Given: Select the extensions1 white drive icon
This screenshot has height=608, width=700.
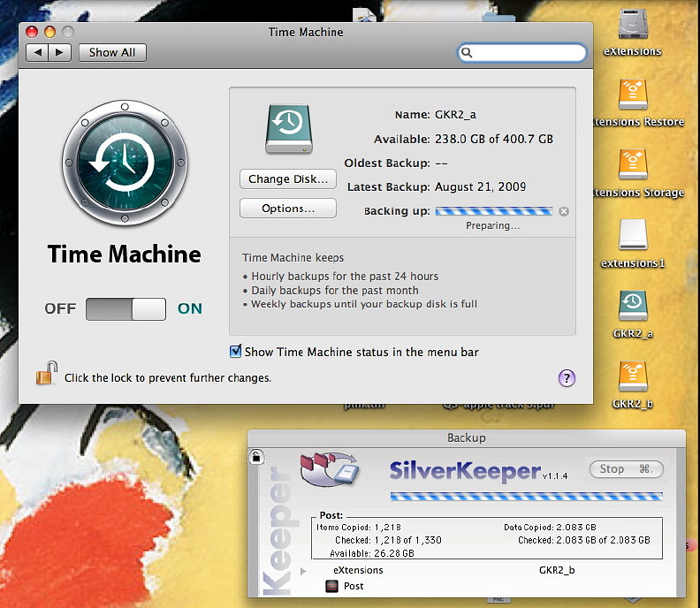Looking at the screenshot, I should [x=633, y=235].
